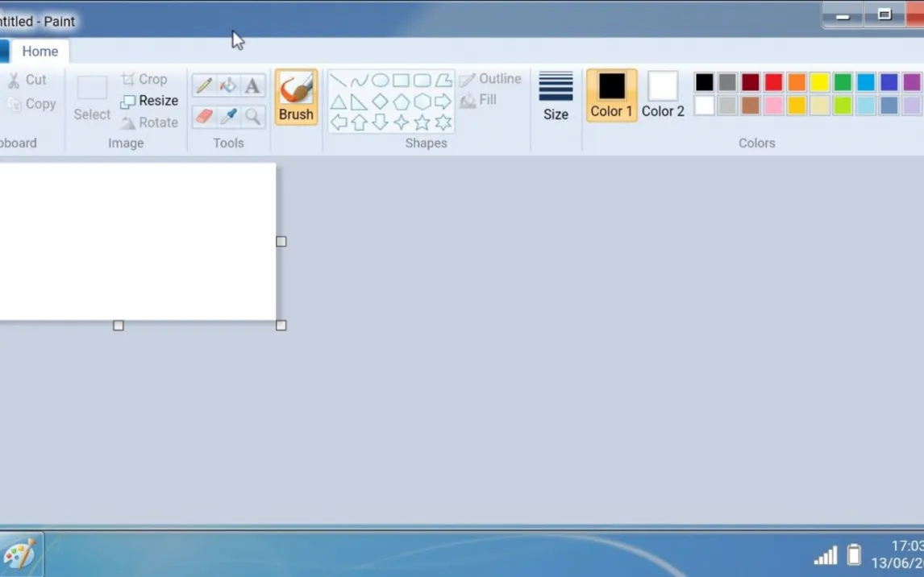Screen dimensions: 924x577
Task: Click the Paint icon in taskbar
Action: (x=19, y=554)
